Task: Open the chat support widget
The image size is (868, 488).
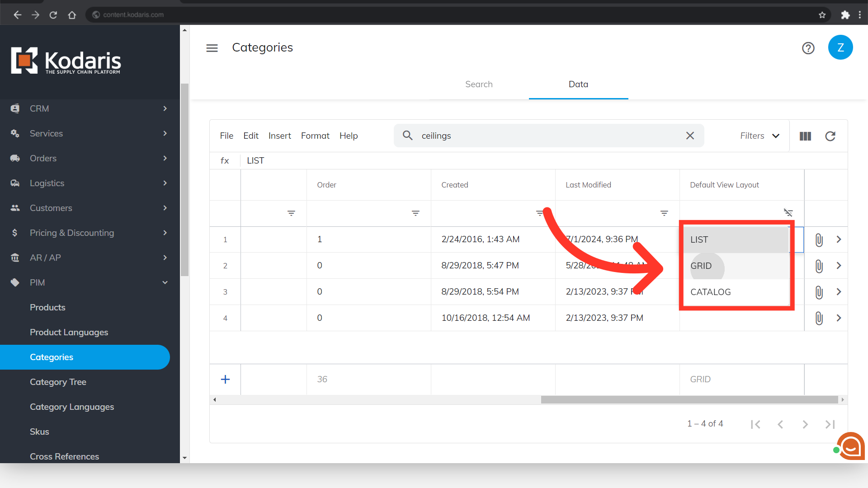Action: tap(851, 446)
